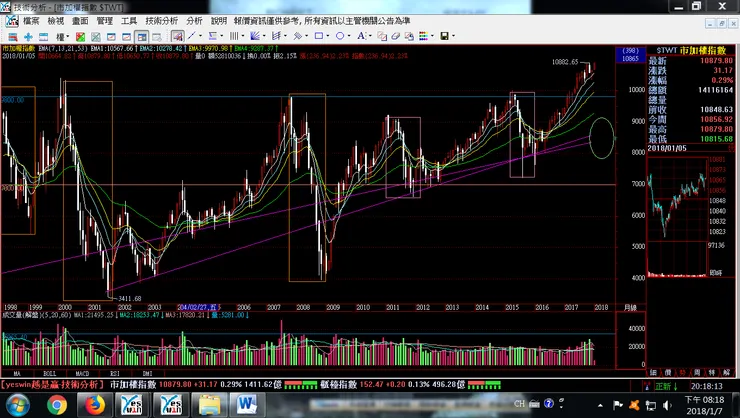The image size is (740, 418).
Task: Select the fan lines drawing tool
Action: (x=255, y=36)
